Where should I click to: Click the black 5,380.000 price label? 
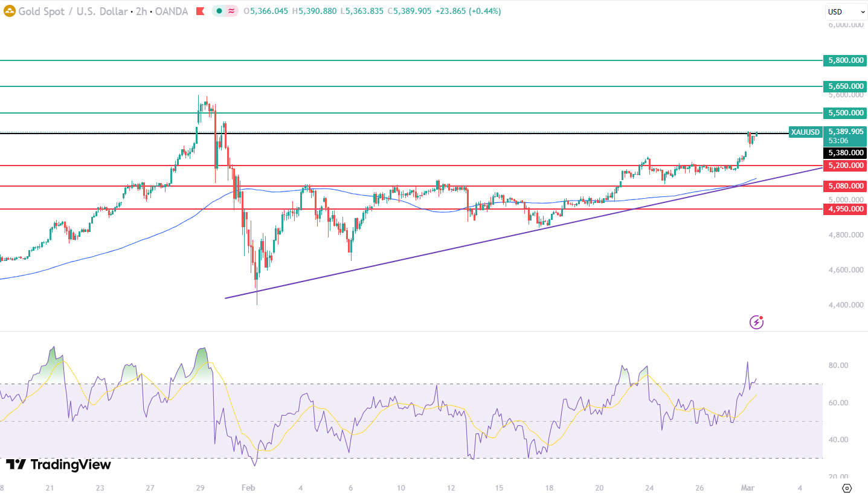click(x=845, y=153)
